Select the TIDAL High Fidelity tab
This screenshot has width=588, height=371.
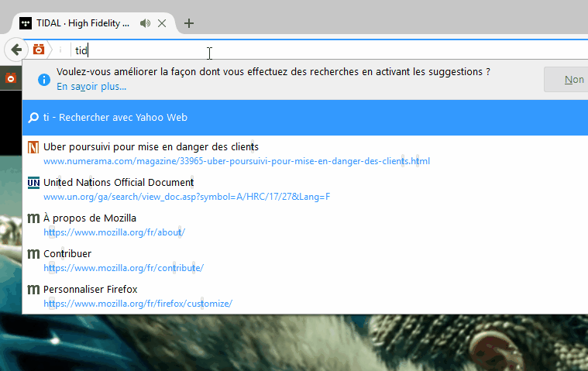(94, 23)
